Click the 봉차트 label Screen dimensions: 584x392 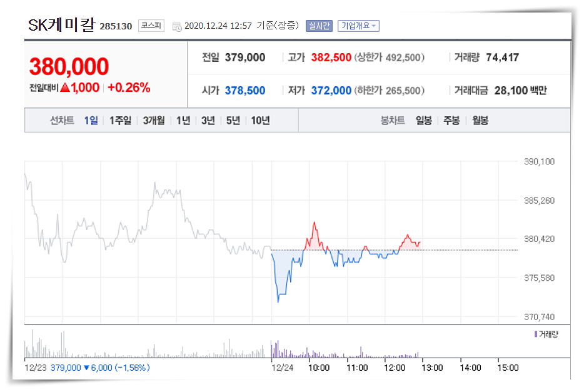coord(393,120)
